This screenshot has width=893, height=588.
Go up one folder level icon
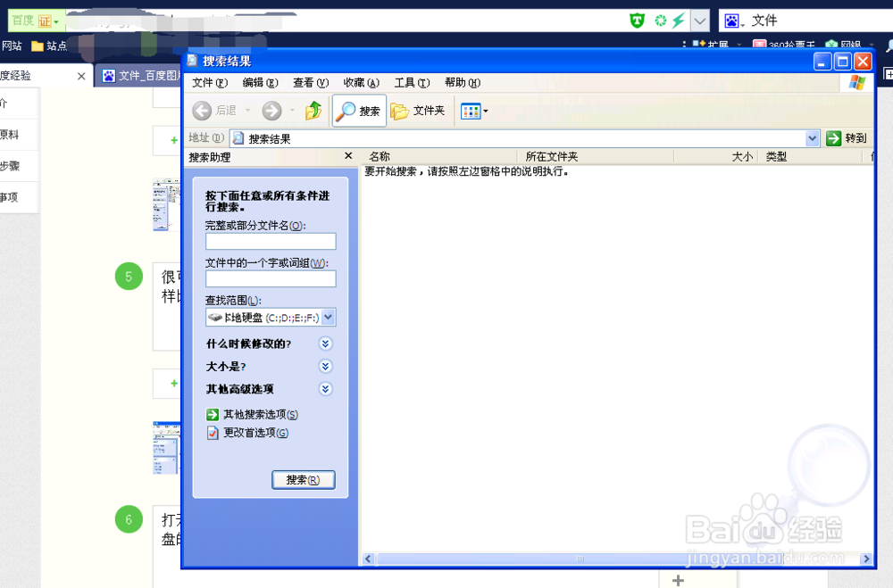[313, 111]
